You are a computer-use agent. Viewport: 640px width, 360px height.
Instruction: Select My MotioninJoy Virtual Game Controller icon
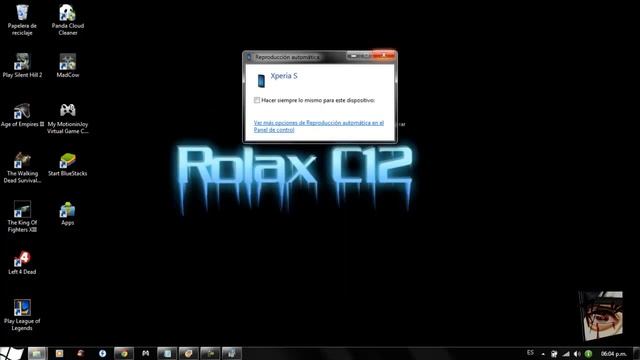click(68, 118)
